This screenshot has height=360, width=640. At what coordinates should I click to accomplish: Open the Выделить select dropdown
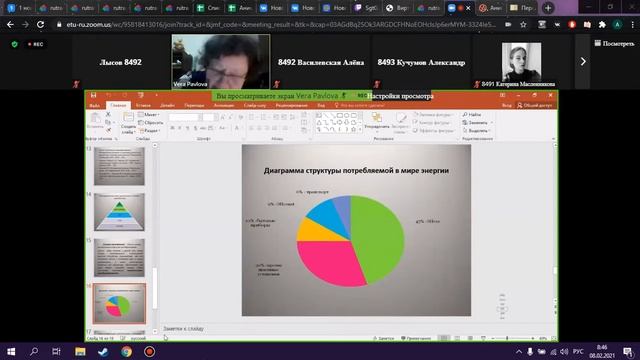pos(476,131)
